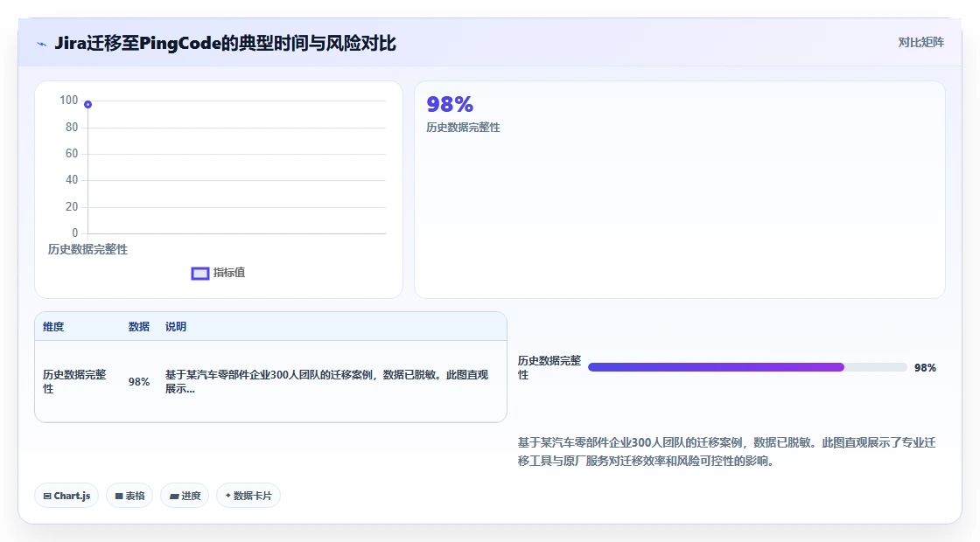Toggle the 指标值 legend color box
980x542 pixels.
coord(200,274)
